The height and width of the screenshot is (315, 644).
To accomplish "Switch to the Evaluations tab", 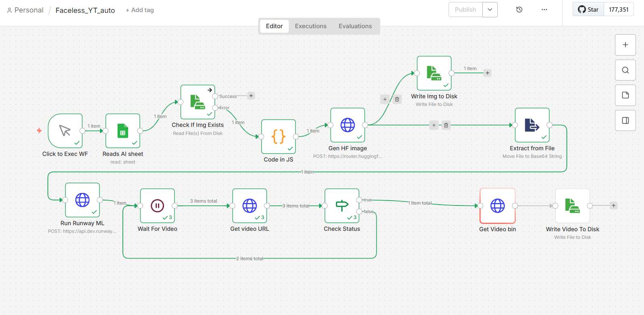I will [355, 26].
